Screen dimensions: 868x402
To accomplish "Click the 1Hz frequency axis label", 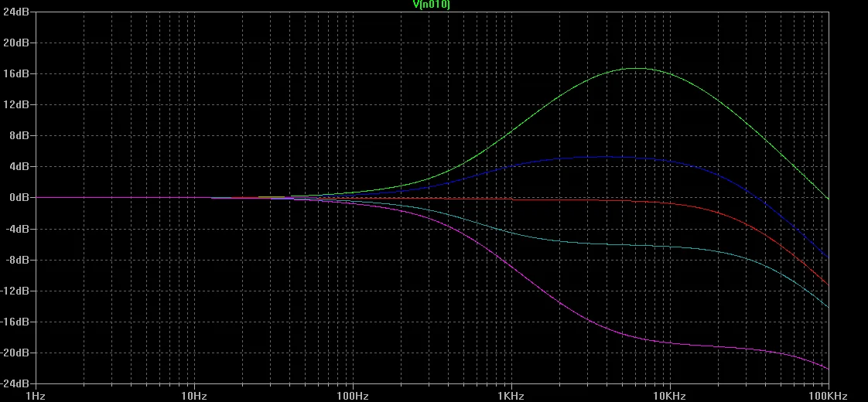I will tap(35, 396).
